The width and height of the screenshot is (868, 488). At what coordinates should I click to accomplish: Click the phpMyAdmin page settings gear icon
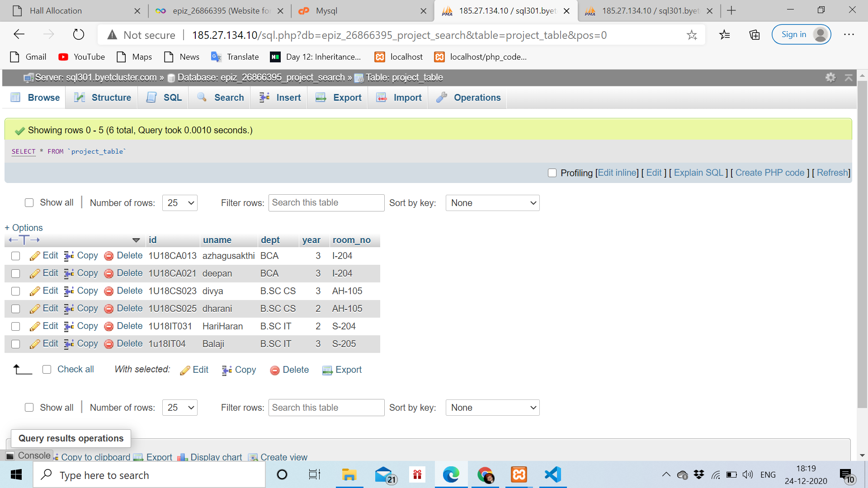click(x=830, y=77)
